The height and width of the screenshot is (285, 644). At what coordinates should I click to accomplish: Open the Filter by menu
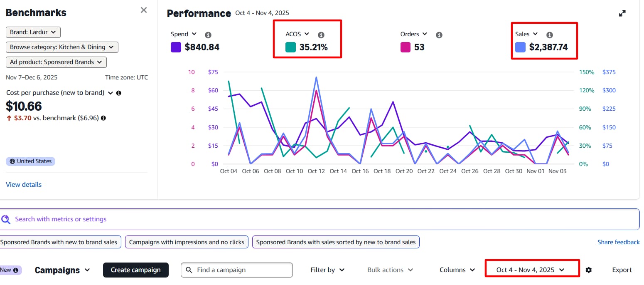pos(327,270)
